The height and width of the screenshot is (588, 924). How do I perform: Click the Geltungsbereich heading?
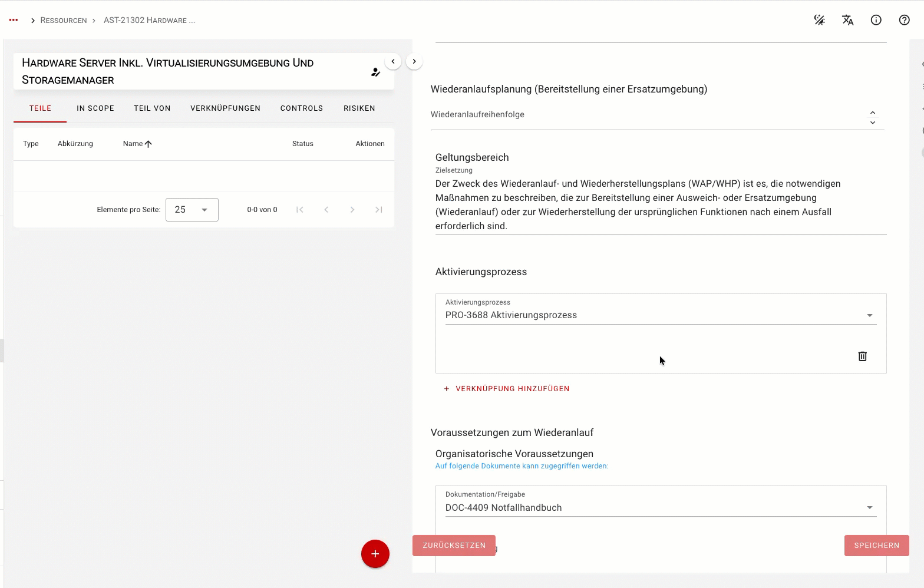[472, 157]
